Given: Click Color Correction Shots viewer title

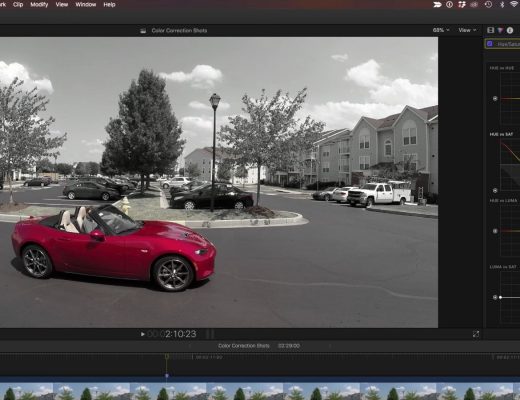Looking at the screenshot, I should 179,31.
